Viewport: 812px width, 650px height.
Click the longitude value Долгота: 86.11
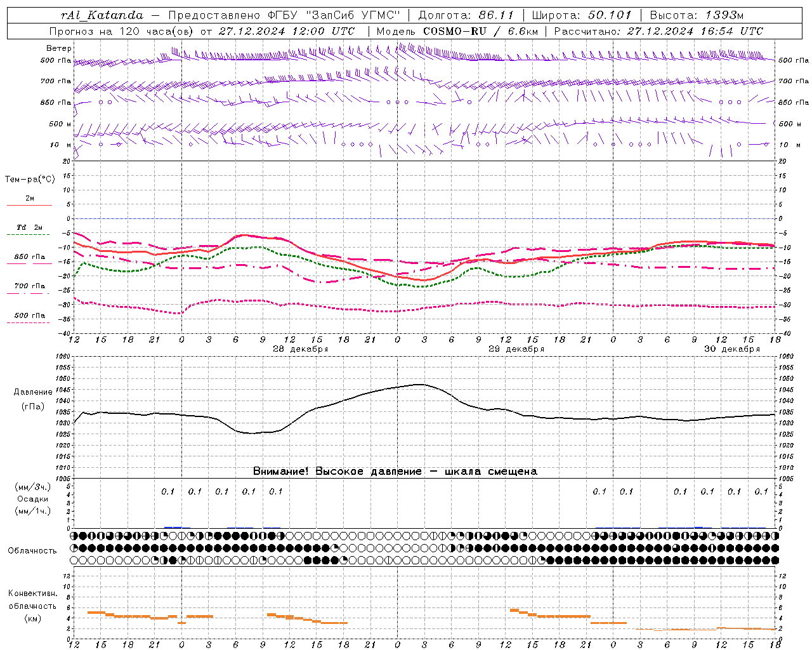[466, 15]
